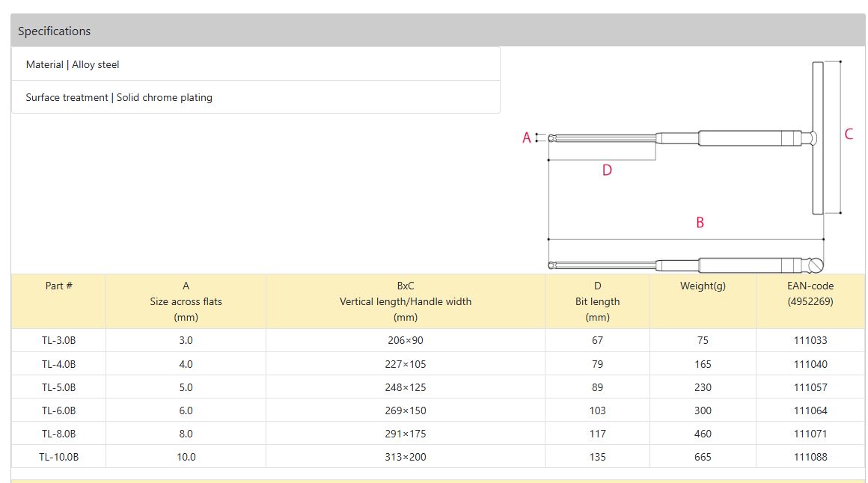Image resolution: width=868 pixels, height=483 pixels.
Task: Select the Surface treatment Solid chrome plating row
Action: pos(256,97)
